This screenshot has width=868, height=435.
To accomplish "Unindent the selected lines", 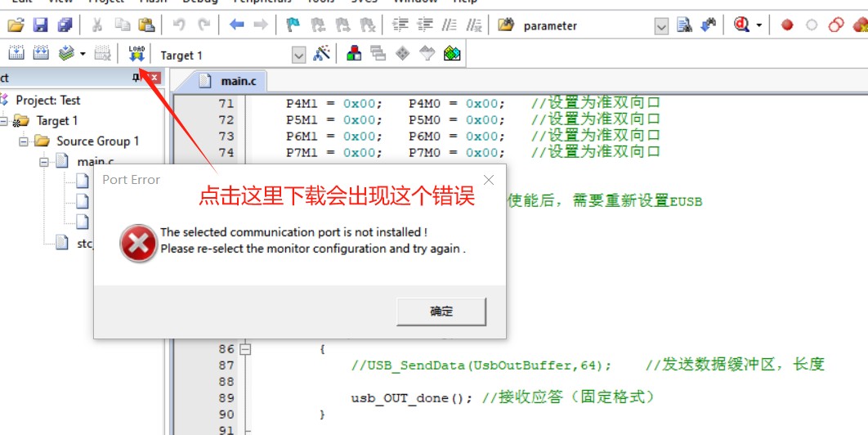I will pyautogui.click(x=424, y=25).
